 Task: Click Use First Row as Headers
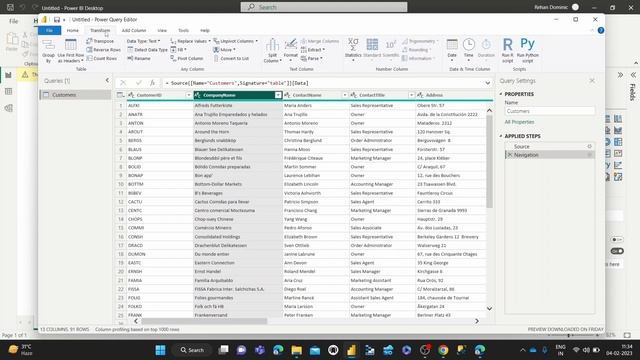(71, 50)
